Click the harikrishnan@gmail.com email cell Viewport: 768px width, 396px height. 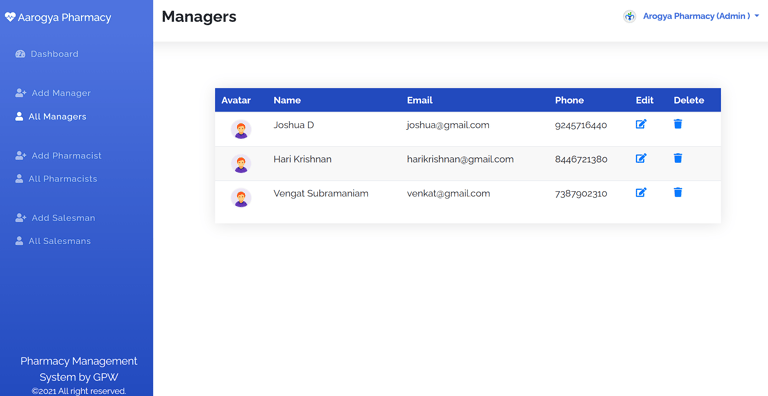460,159
